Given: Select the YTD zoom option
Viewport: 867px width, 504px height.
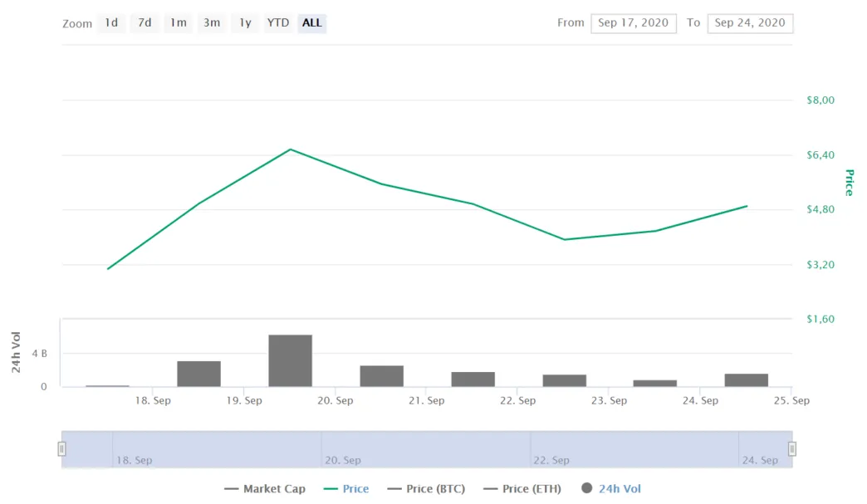Looking at the screenshot, I should 277,23.
